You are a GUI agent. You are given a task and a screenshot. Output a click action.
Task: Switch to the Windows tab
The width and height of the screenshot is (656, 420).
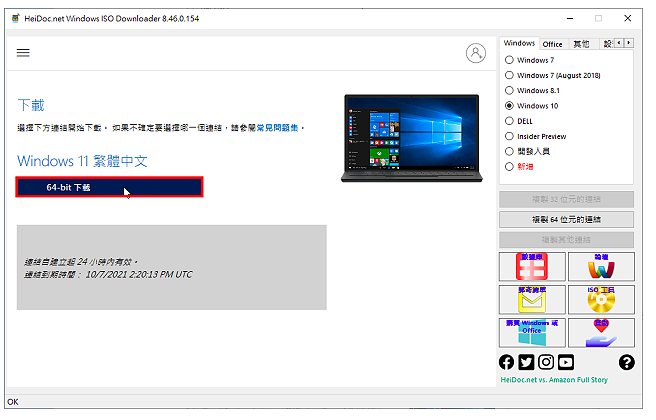519,43
